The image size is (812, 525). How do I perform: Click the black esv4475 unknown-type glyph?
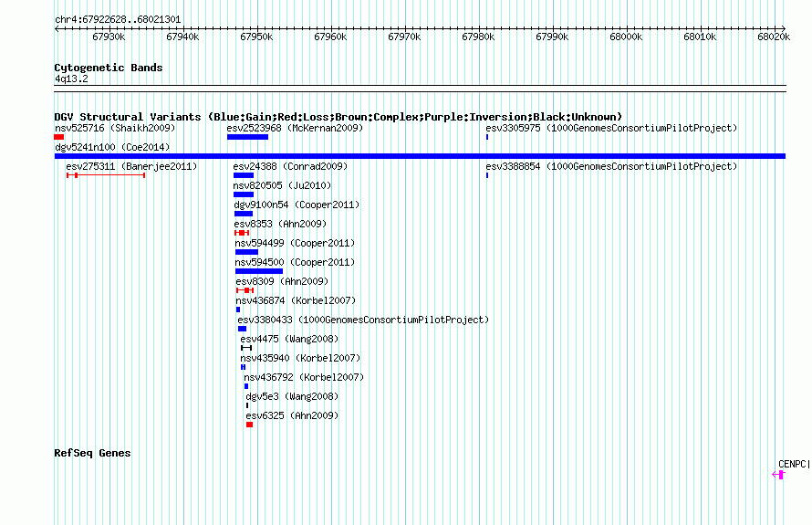point(246,348)
